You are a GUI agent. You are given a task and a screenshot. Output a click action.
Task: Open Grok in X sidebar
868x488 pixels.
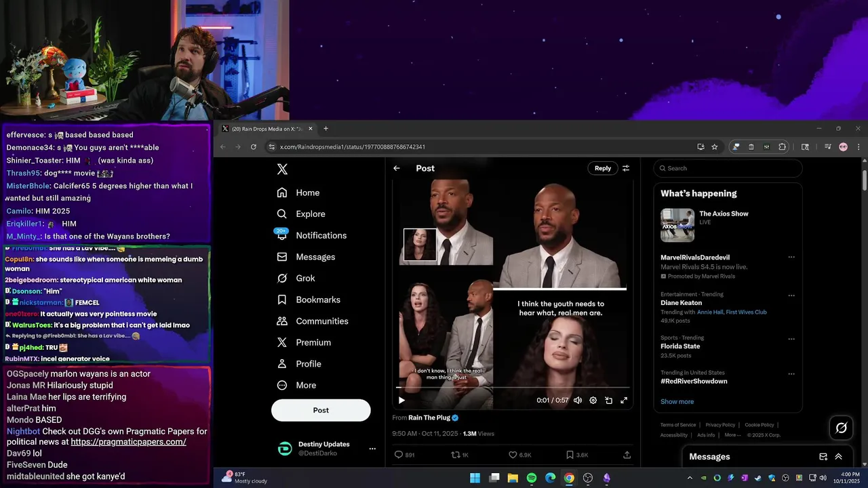(x=296, y=278)
